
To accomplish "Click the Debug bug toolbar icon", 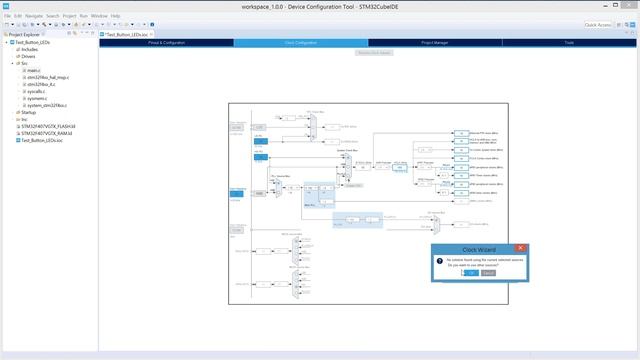I will coord(63,25).
